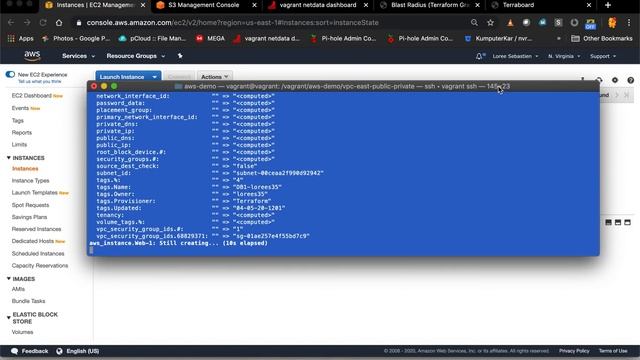Open the Resource Groups dropdown

pos(136,56)
